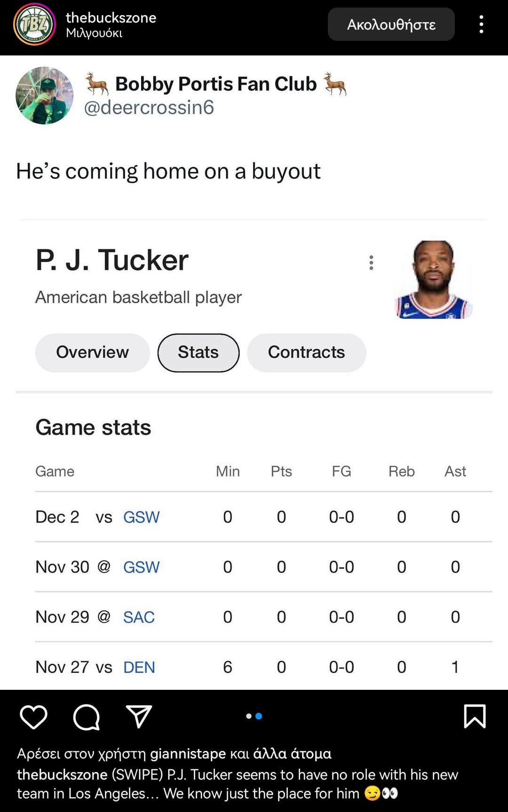Open the Contracts tab

306,352
